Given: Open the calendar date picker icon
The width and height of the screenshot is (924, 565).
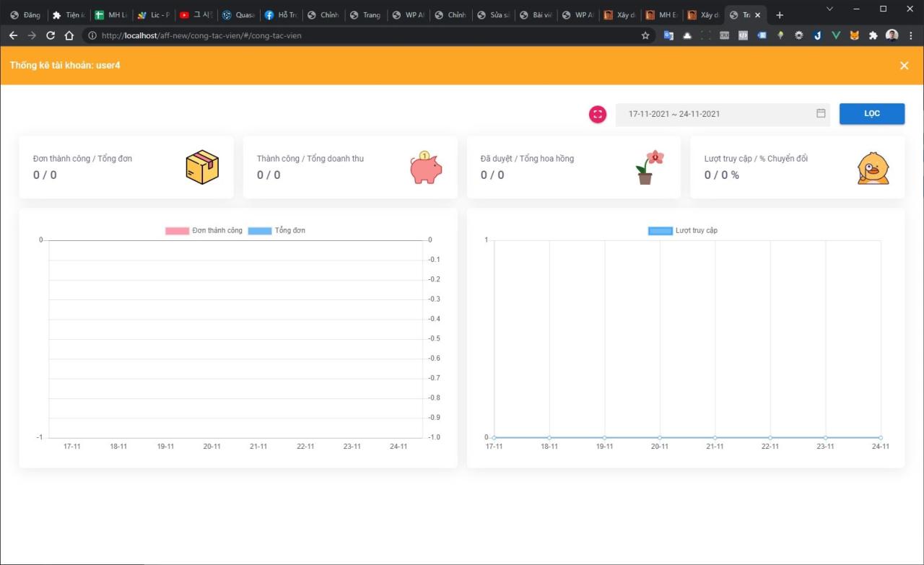Looking at the screenshot, I should point(821,113).
